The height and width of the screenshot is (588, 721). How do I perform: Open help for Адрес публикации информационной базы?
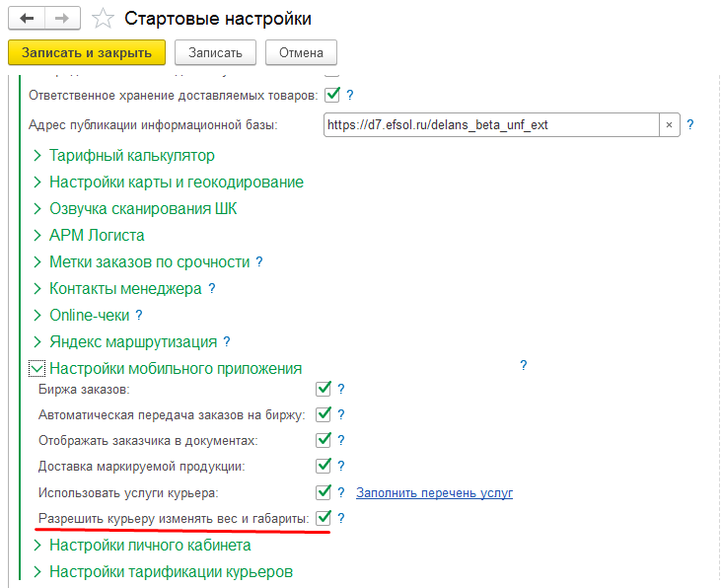[690, 124]
